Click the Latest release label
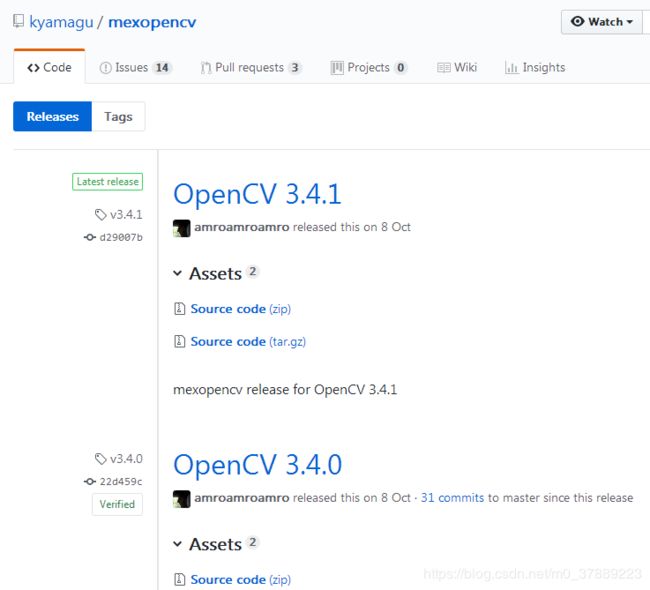The image size is (650, 590). tap(108, 182)
